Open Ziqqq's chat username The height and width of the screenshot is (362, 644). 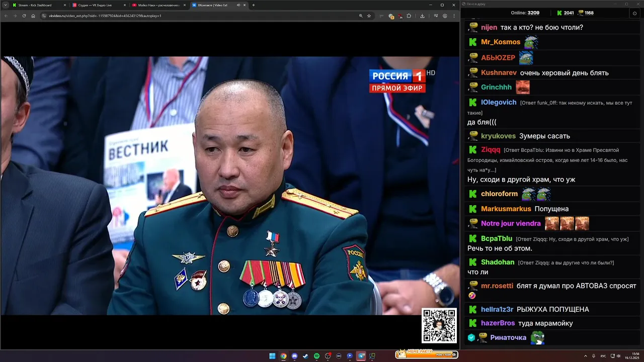coord(491,149)
